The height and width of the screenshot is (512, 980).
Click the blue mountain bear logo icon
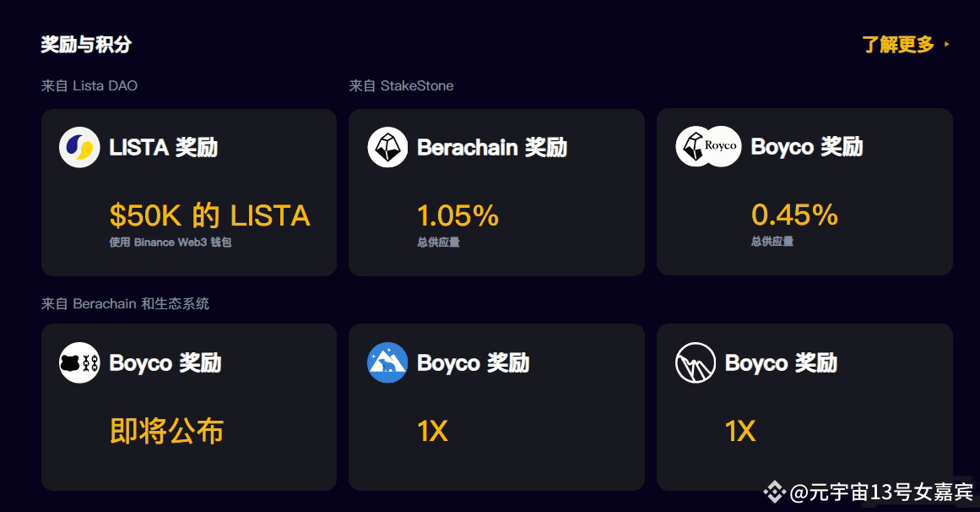[387, 362]
